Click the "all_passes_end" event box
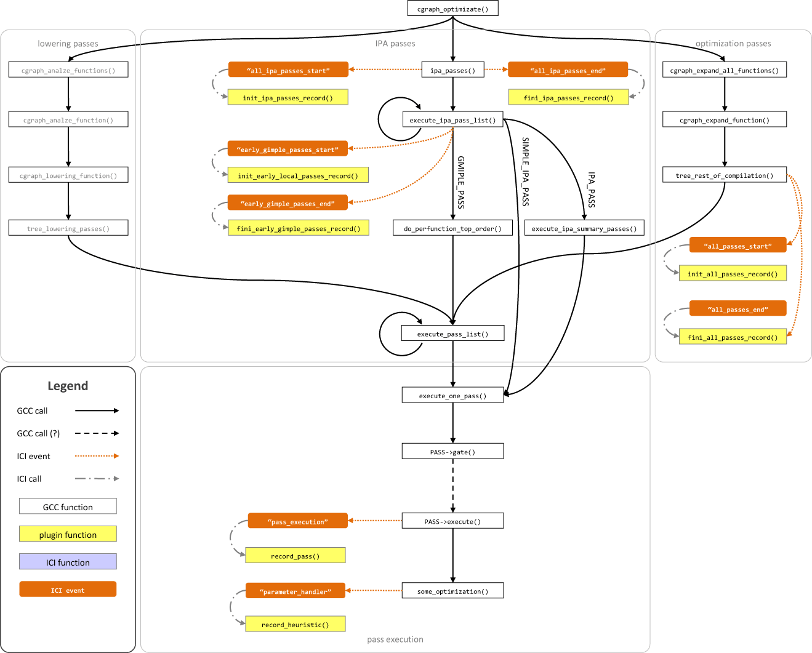The height and width of the screenshot is (653, 812). click(738, 308)
